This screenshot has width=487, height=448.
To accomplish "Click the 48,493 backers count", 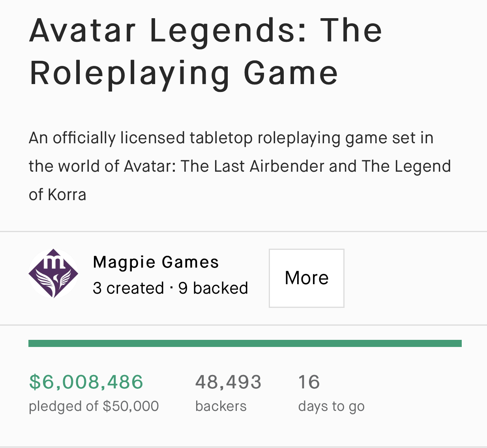I will [x=228, y=382].
